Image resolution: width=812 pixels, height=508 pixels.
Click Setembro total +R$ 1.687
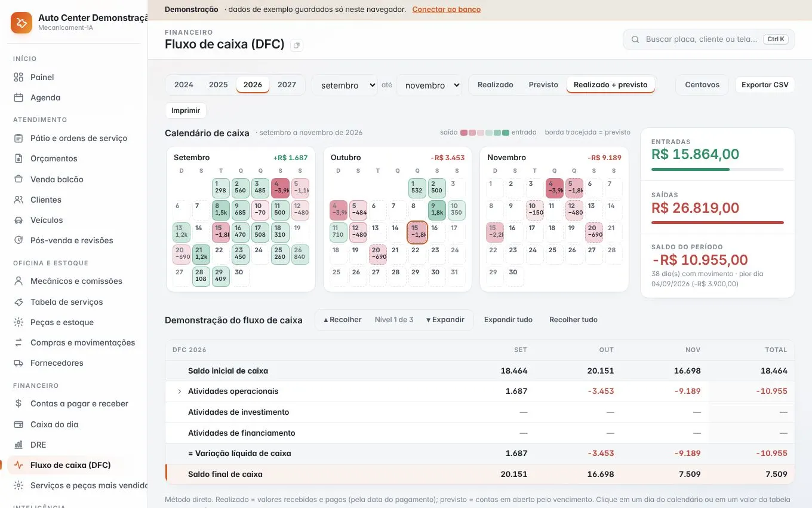(x=291, y=158)
